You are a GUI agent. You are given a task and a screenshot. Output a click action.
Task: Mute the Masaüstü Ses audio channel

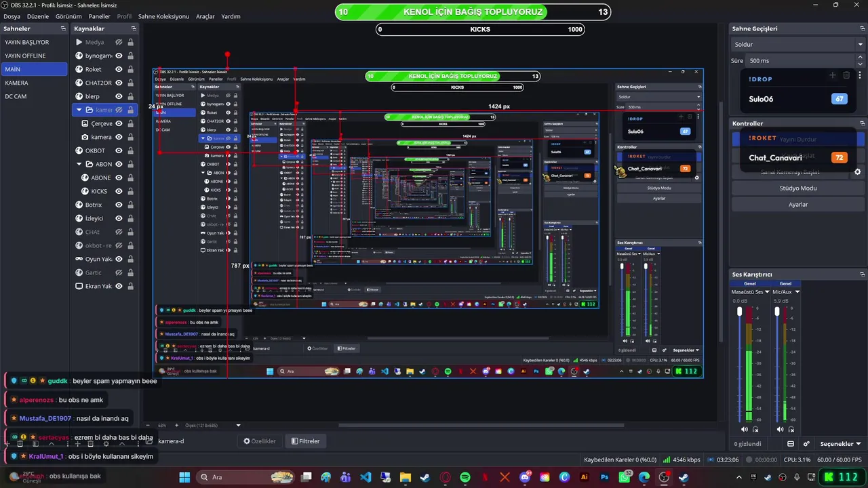pos(745,429)
